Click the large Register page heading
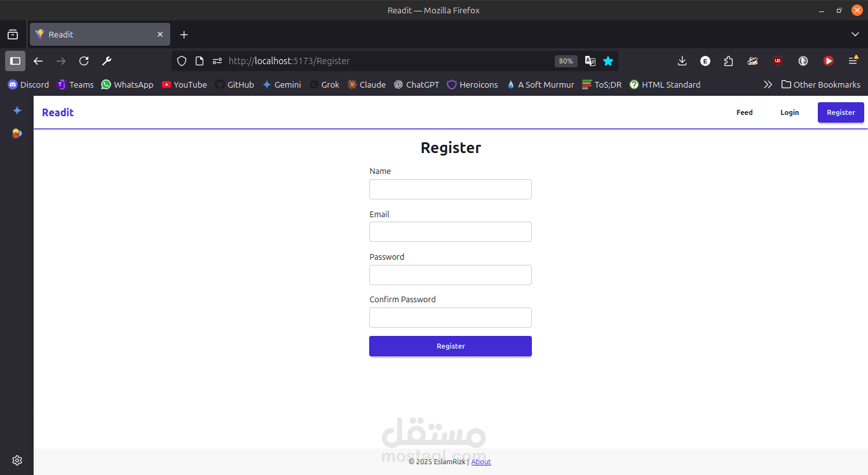Viewport: 868px width, 475px height. [451, 148]
